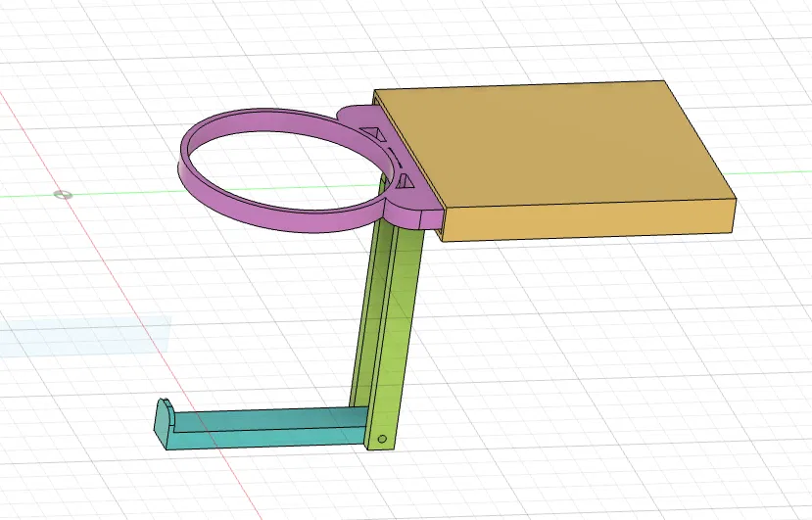812x520 pixels.
Task: Click the origin point circle on axes
Action: click(x=64, y=195)
